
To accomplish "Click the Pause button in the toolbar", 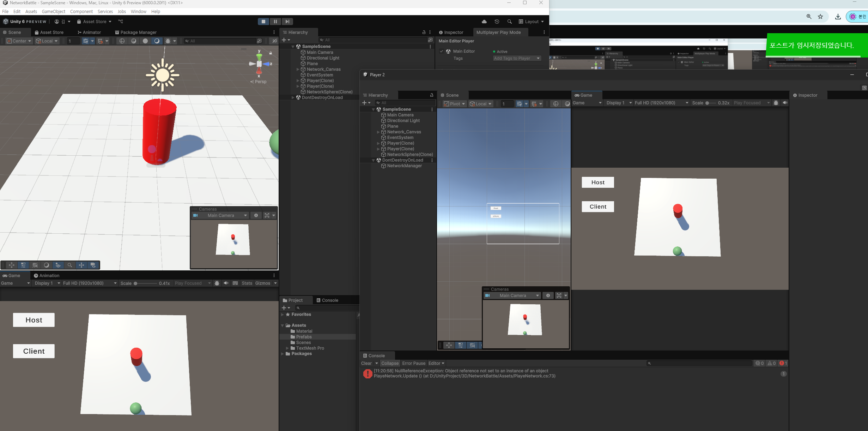I will (x=275, y=22).
